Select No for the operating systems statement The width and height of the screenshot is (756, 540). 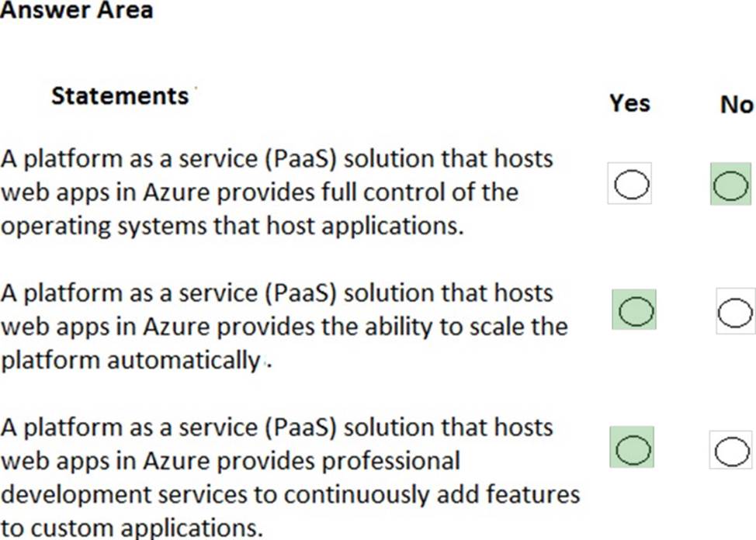click(x=730, y=184)
